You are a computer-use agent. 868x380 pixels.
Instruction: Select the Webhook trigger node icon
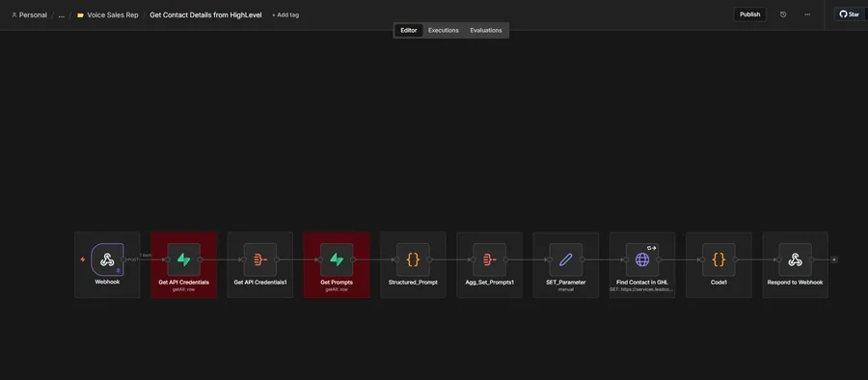click(107, 259)
